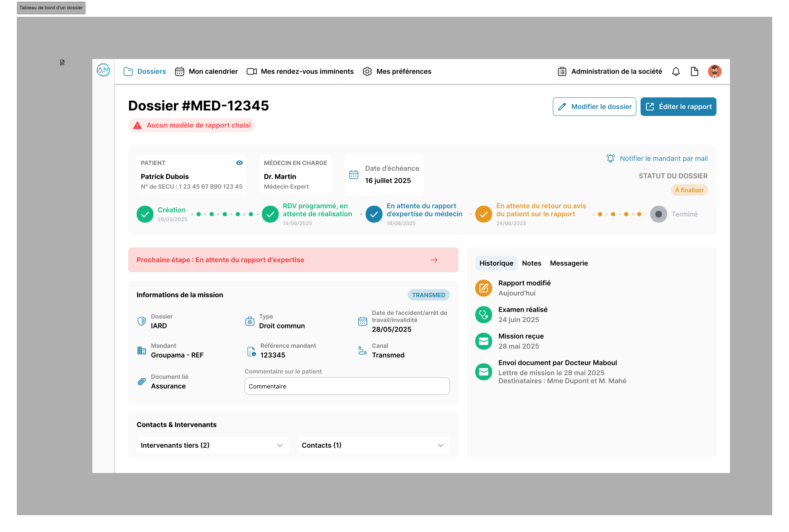The height and width of the screenshot is (532, 789).
Task: Click the envelope icon for Envoi document
Action: 484,372
